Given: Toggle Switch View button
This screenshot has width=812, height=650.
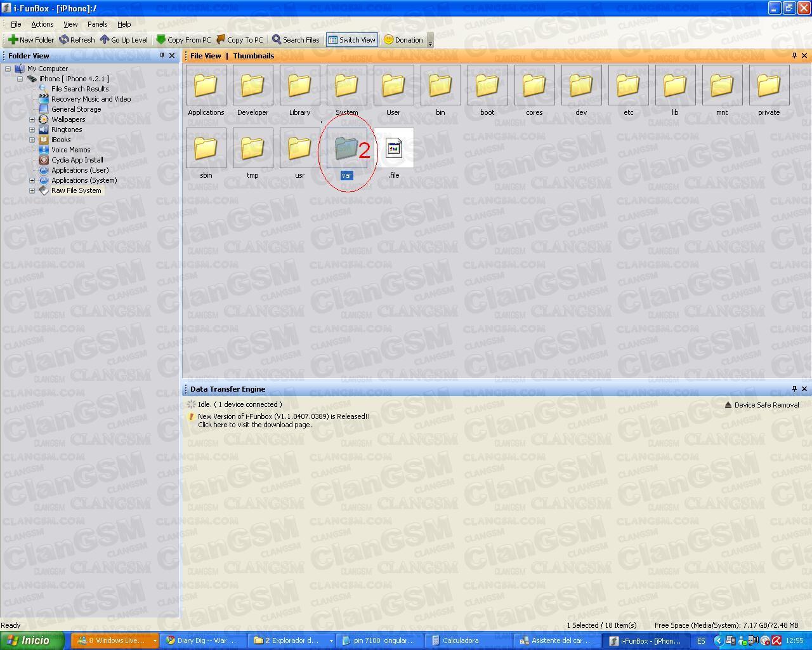Looking at the screenshot, I should pos(351,40).
